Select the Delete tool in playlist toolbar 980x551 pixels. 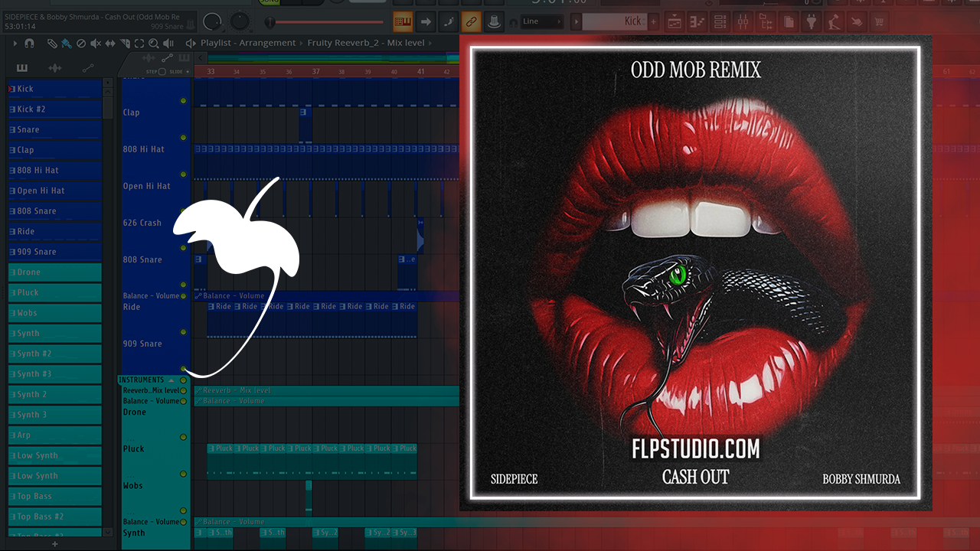click(x=81, y=44)
